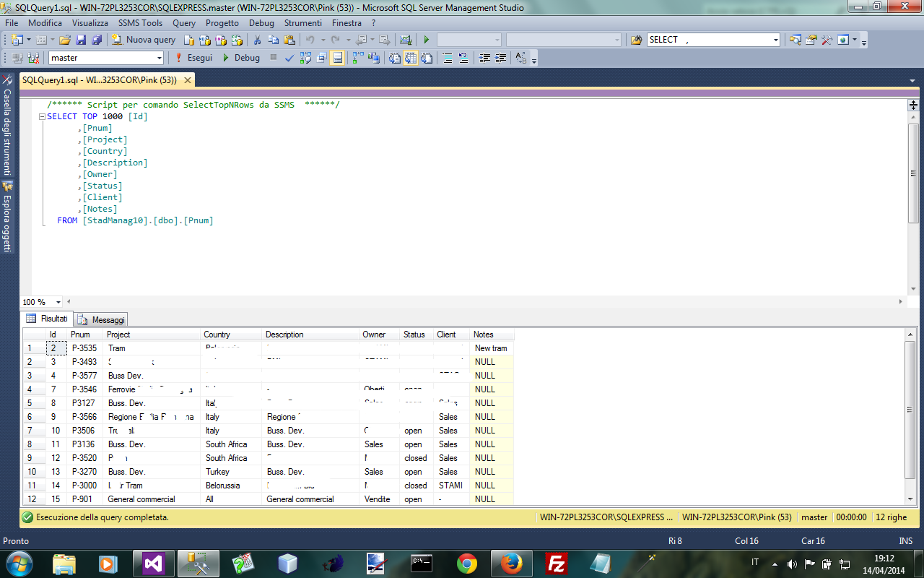The image size is (924, 578).
Task: Open the SSMS Tools menu
Action: click(x=140, y=23)
